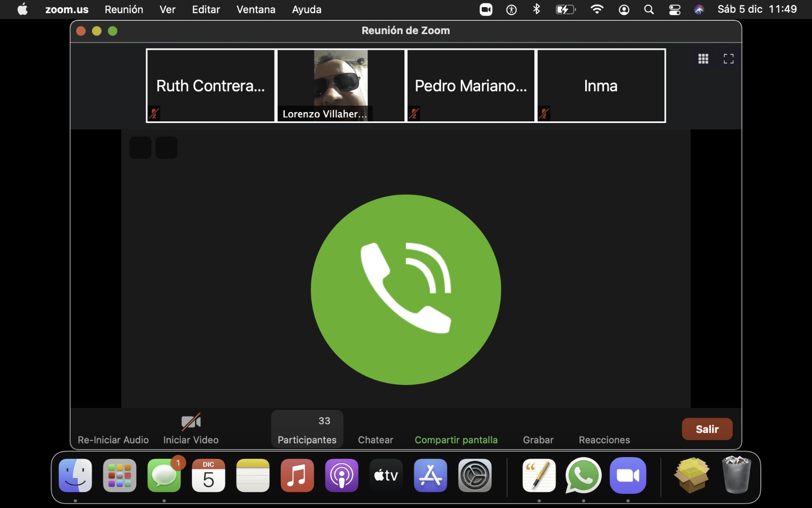The width and height of the screenshot is (812, 508).
Task: Click muted microphone icon on Pedro's tile
Action: click(x=414, y=113)
